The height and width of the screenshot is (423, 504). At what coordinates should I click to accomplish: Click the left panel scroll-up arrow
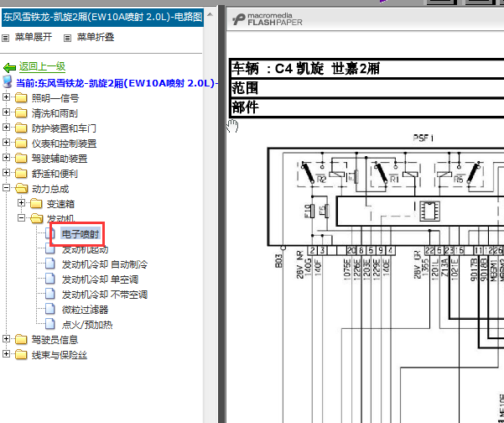(210, 14)
